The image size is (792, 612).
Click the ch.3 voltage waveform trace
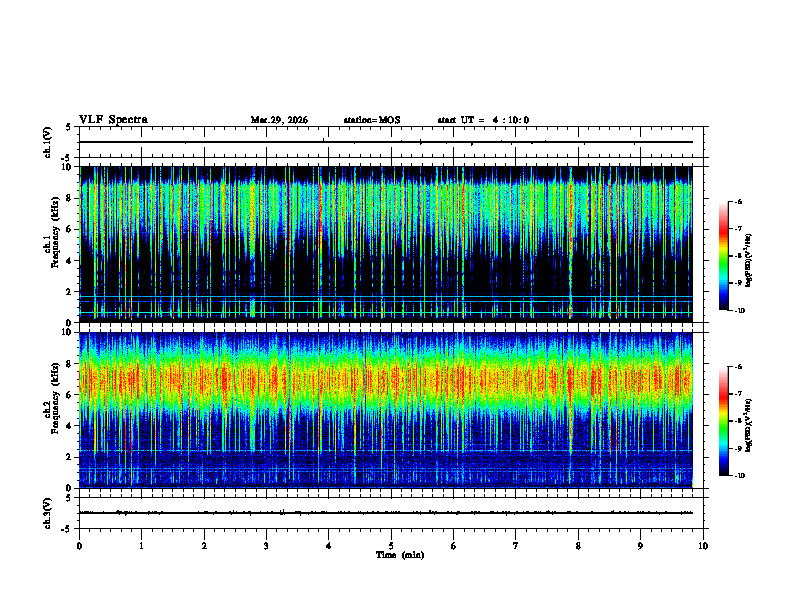(x=386, y=513)
